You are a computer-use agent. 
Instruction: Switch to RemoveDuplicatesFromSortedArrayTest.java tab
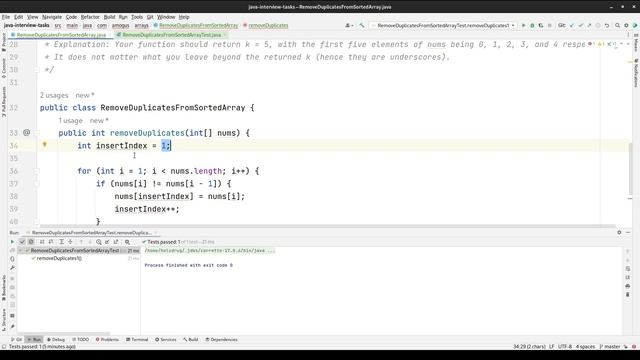tap(171, 35)
